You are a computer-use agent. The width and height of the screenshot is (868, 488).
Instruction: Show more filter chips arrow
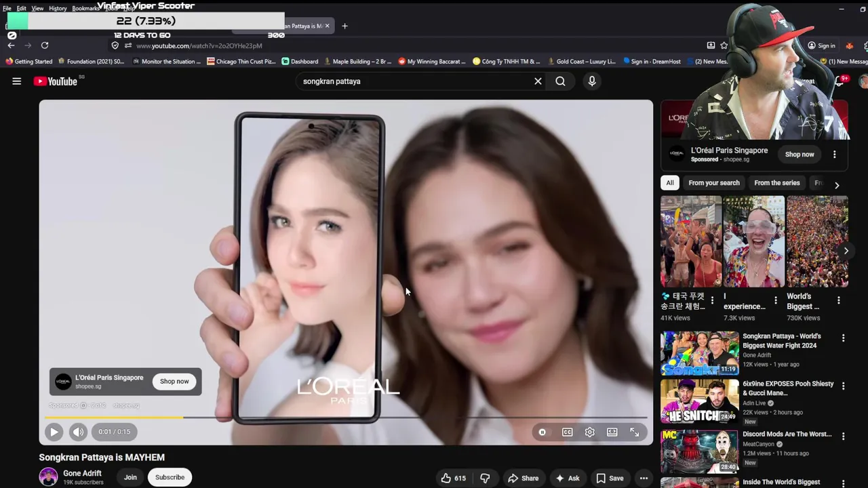coord(837,185)
